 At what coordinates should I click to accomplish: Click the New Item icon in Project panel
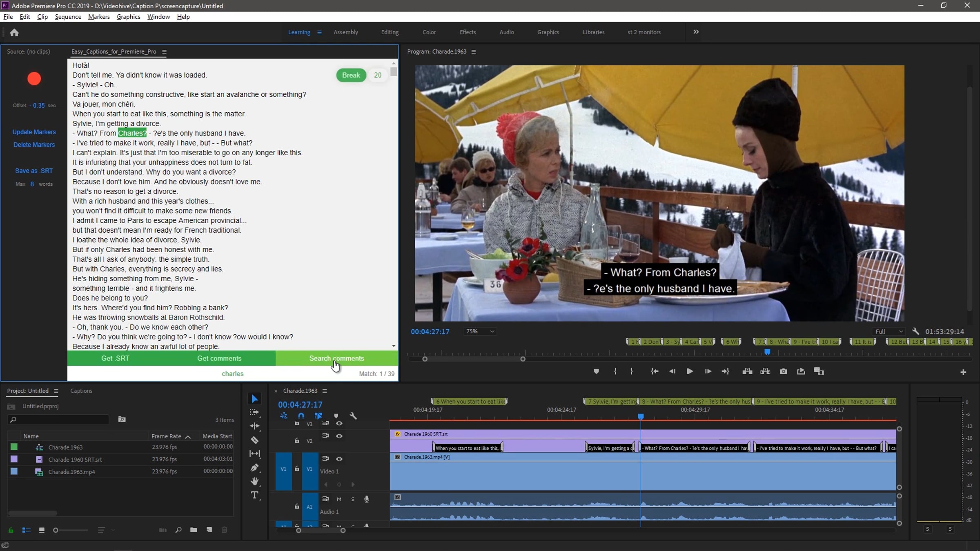[x=209, y=530]
